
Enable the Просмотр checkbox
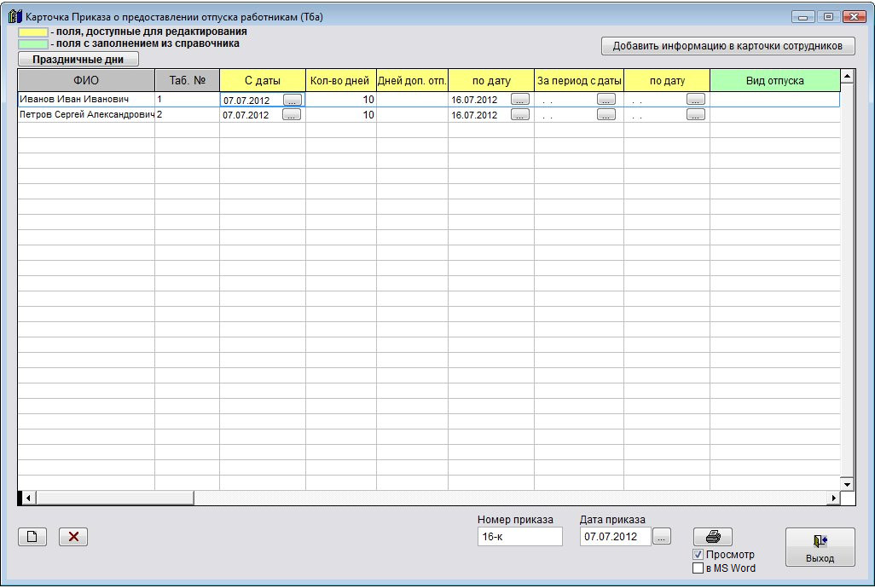[698, 555]
